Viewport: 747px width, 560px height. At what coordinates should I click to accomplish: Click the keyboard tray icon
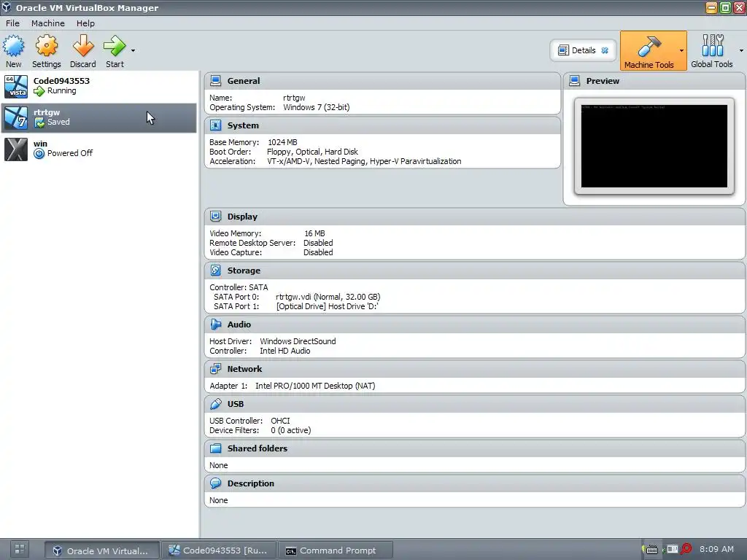(x=651, y=550)
